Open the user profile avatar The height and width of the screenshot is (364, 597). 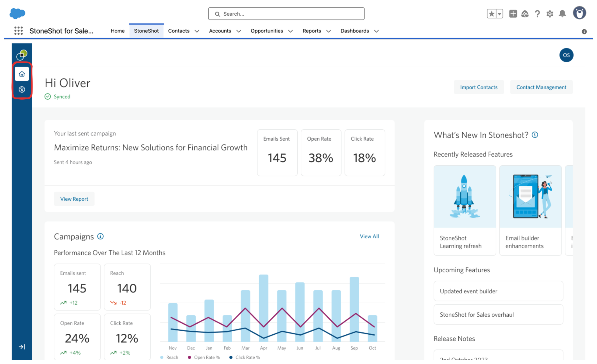(x=579, y=13)
